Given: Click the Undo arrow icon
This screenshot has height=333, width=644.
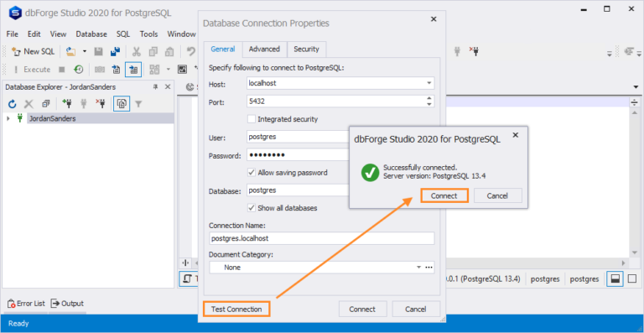Looking at the screenshot, I should click(191, 51).
